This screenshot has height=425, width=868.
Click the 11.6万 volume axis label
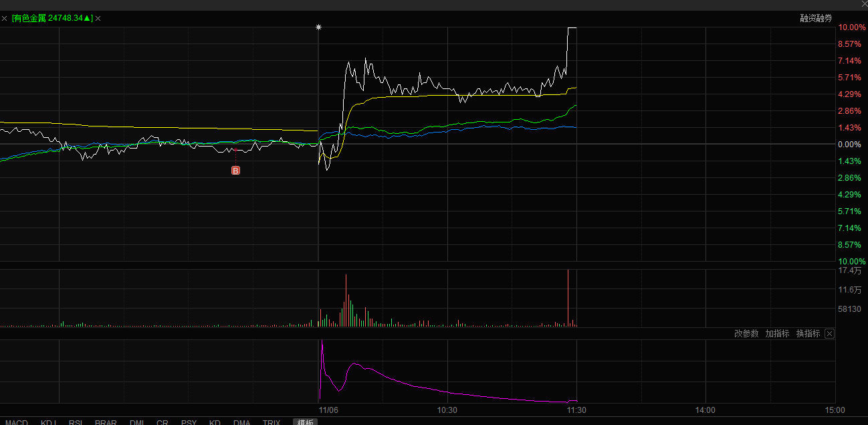(850, 290)
